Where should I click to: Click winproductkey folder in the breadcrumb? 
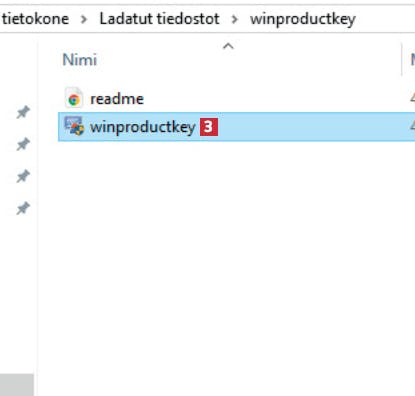click(303, 19)
